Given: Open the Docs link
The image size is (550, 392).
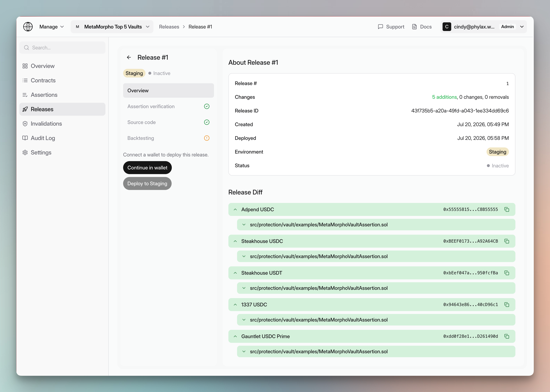Looking at the screenshot, I should [422, 27].
